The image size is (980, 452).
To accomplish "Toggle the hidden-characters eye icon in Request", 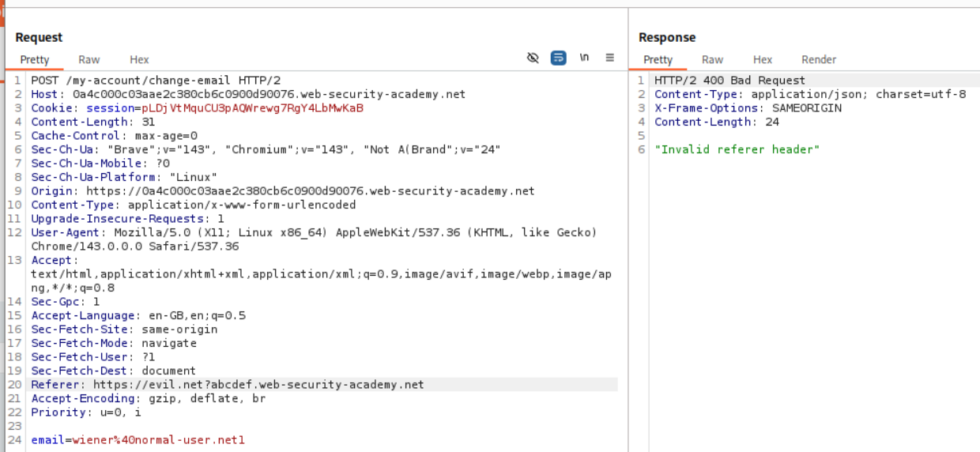I will 533,58.
